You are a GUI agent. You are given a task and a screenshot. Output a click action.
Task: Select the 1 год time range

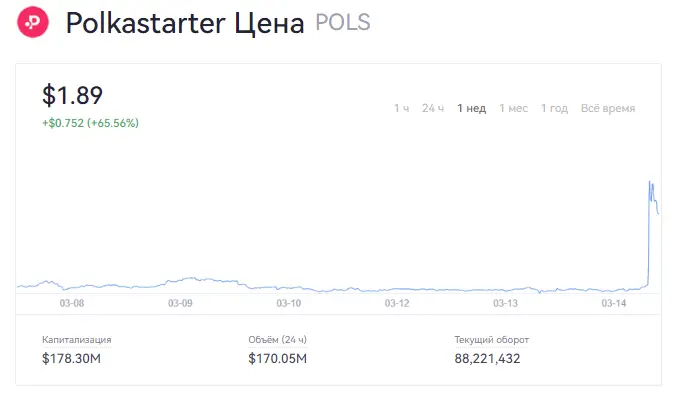coord(554,108)
